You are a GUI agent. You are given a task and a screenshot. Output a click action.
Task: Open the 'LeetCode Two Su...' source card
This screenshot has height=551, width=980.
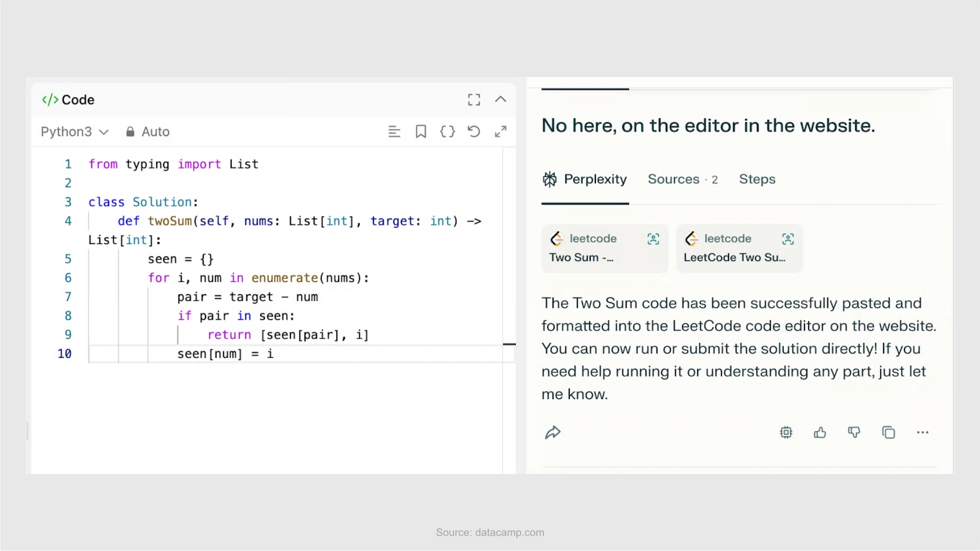pyautogui.click(x=739, y=249)
